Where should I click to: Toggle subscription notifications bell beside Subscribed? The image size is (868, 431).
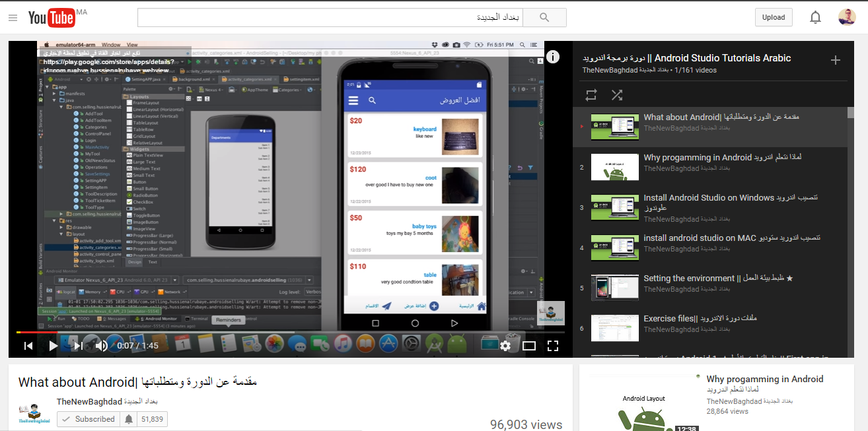tap(128, 419)
